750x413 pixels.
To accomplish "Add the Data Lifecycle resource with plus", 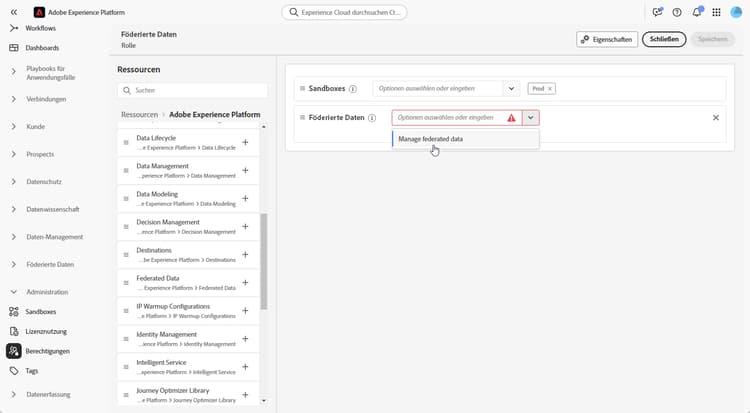I will pos(245,142).
